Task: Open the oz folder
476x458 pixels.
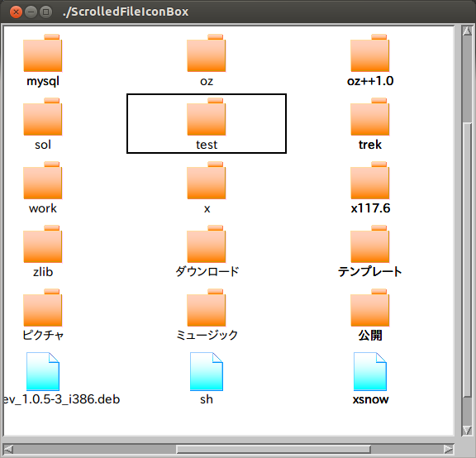Action: [x=207, y=53]
